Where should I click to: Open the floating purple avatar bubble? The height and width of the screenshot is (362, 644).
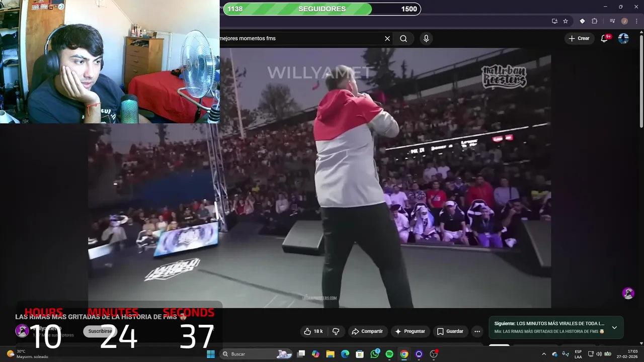628,293
